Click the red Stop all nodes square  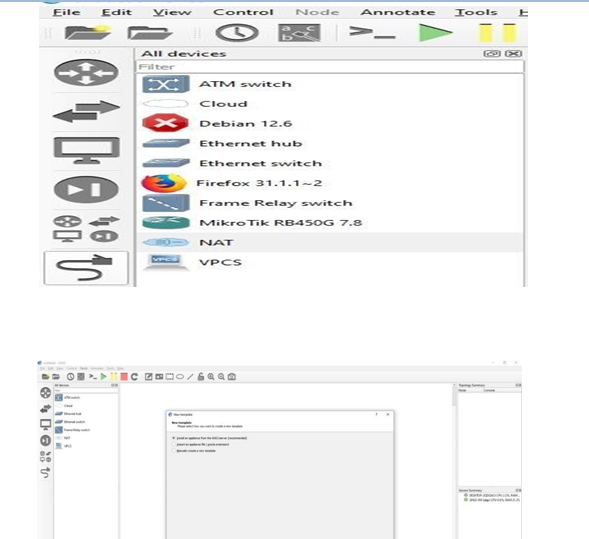point(124,376)
